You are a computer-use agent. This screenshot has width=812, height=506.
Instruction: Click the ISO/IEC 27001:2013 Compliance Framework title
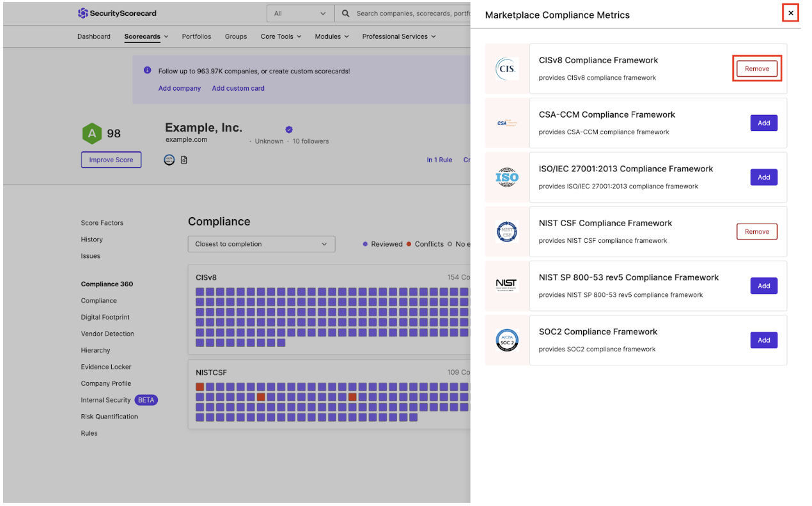click(626, 169)
